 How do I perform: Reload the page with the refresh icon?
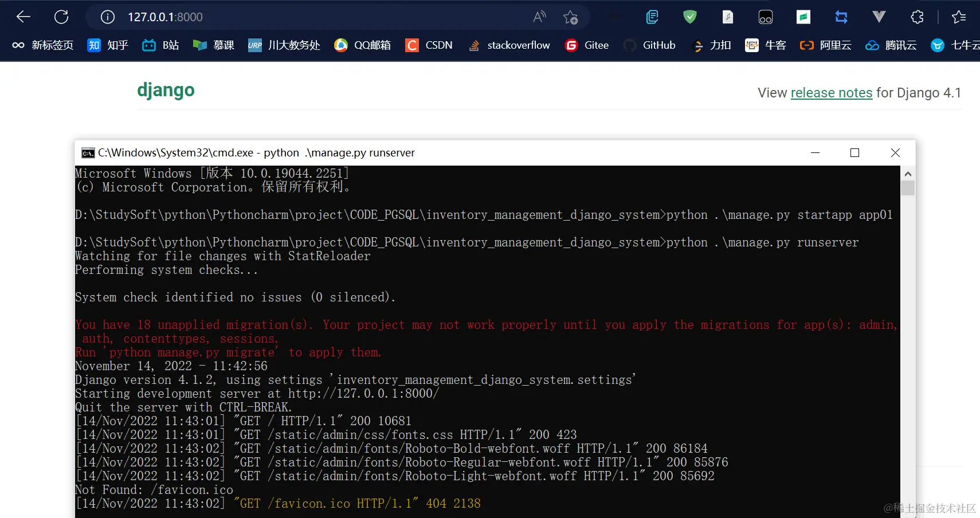tap(61, 17)
